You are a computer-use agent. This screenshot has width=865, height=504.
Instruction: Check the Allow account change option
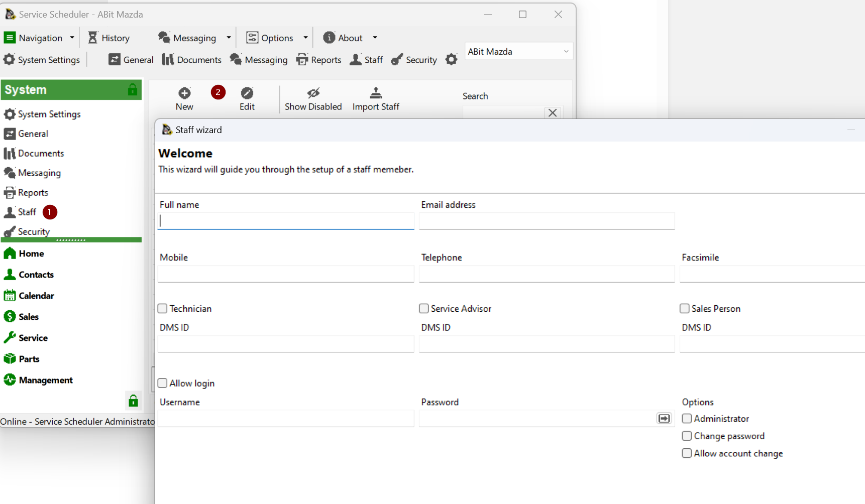point(687,453)
